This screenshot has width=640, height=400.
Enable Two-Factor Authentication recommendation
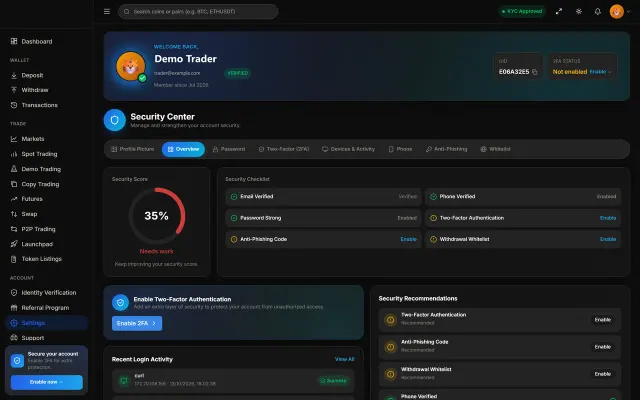coord(602,320)
